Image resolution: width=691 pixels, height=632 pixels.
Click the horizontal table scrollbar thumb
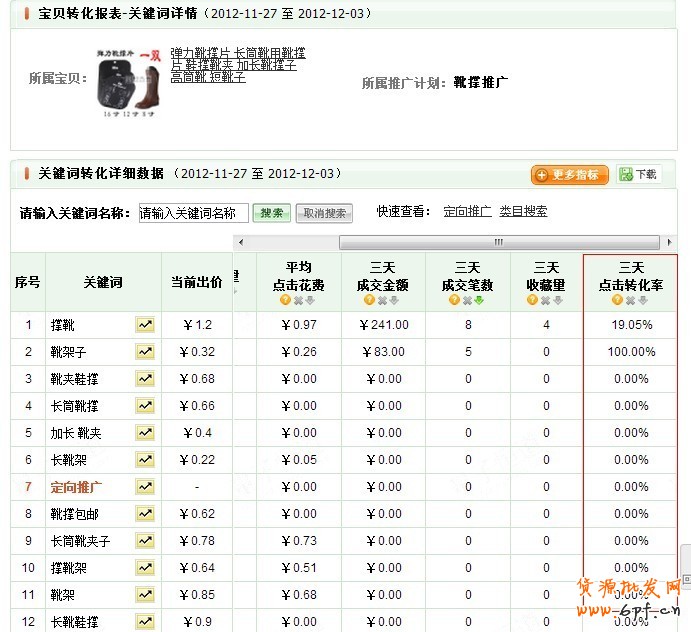[x=498, y=243]
